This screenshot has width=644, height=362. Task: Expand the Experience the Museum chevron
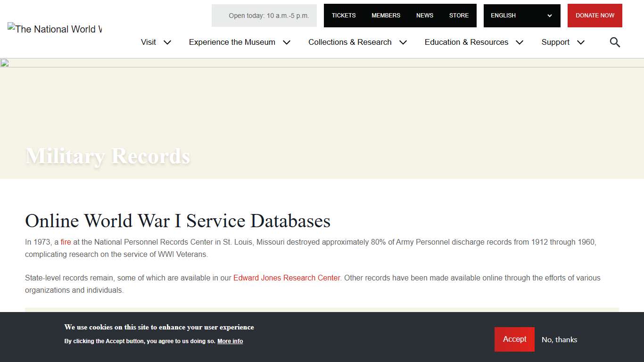click(x=287, y=42)
